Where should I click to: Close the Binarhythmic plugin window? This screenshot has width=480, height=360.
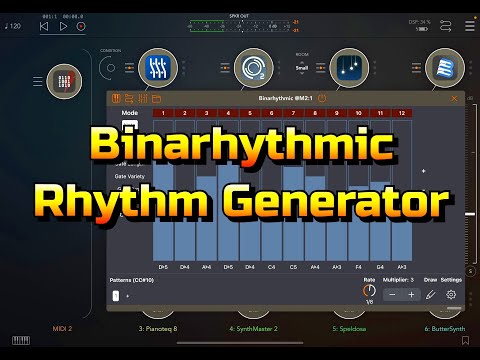coord(454,98)
